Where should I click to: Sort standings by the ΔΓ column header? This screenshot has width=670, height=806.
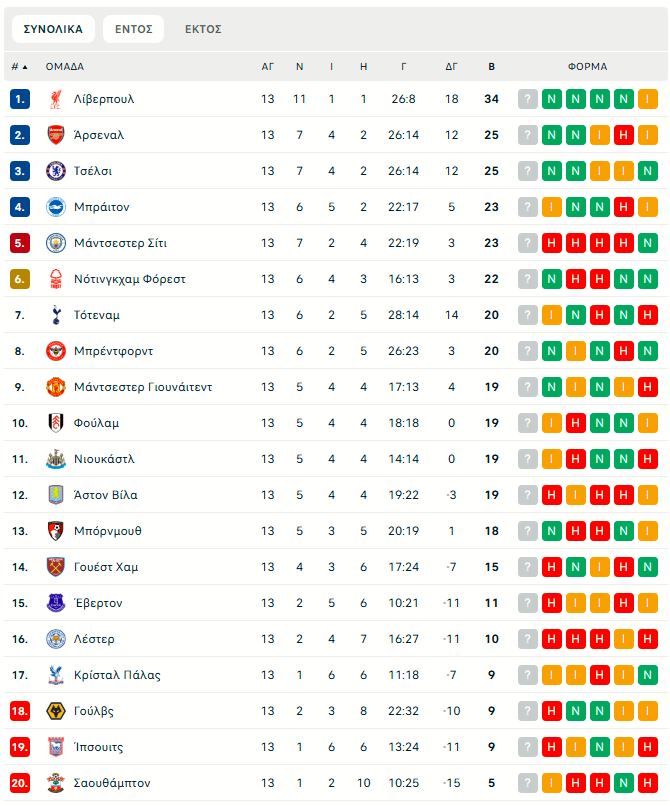[x=451, y=67]
